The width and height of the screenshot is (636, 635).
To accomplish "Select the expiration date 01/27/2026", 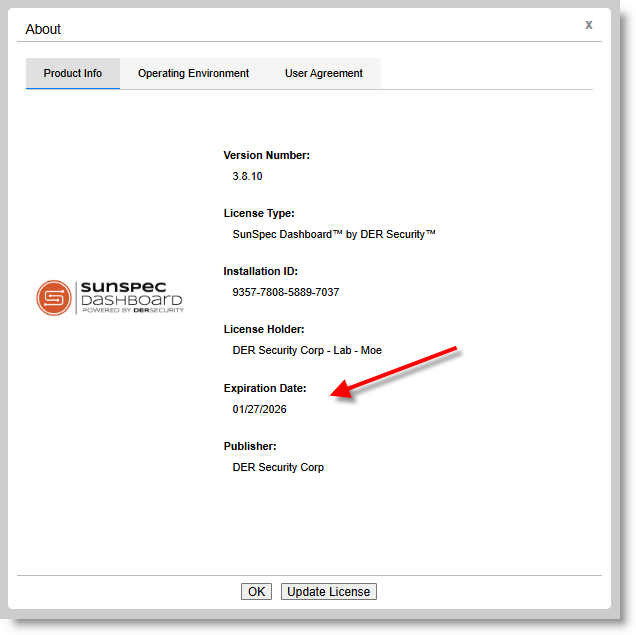I will click(x=259, y=410).
